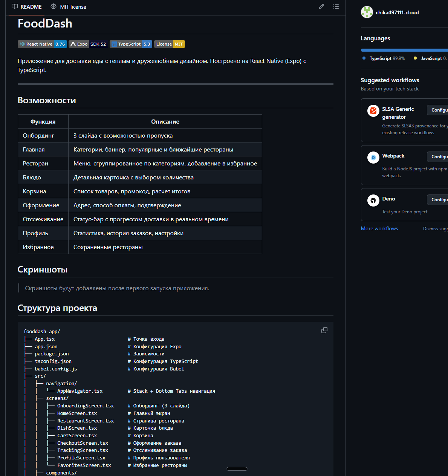Open the README outline list icon

click(x=336, y=6)
